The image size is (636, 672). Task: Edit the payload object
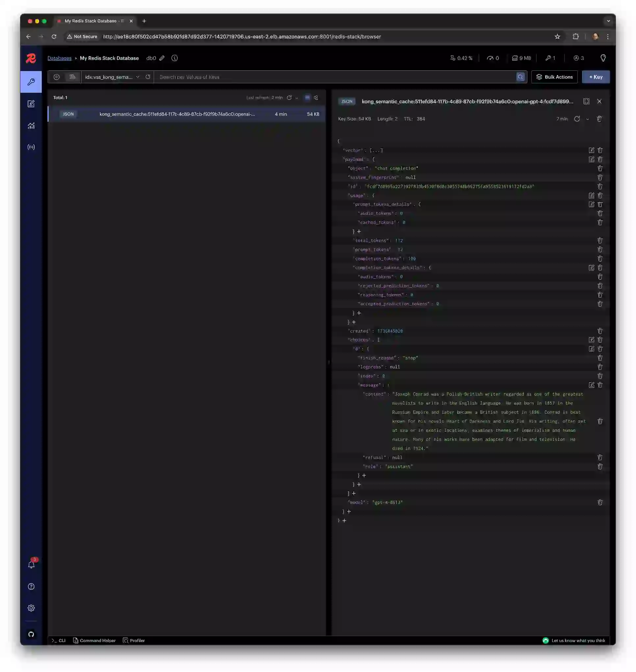click(x=591, y=159)
